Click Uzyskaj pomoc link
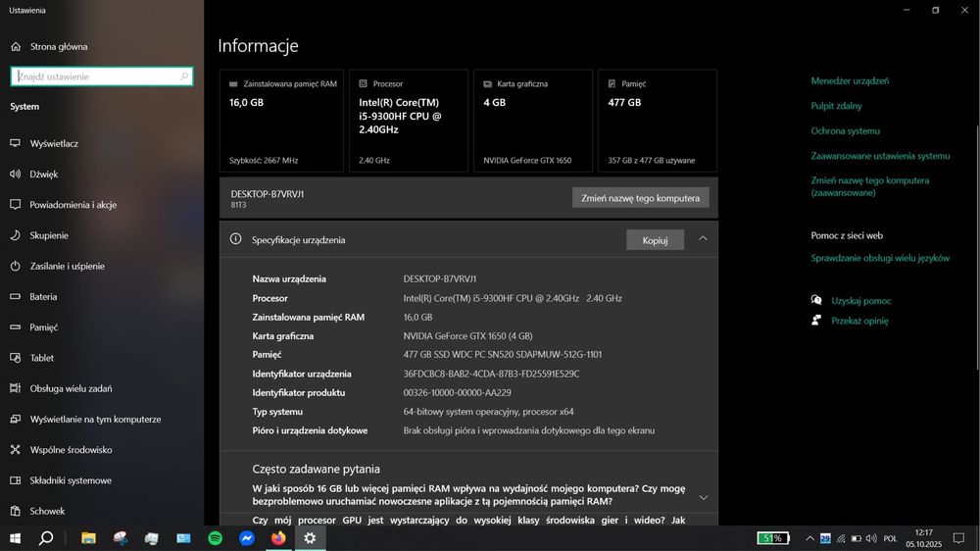Screen dimensions: 980x551 [x=860, y=301]
